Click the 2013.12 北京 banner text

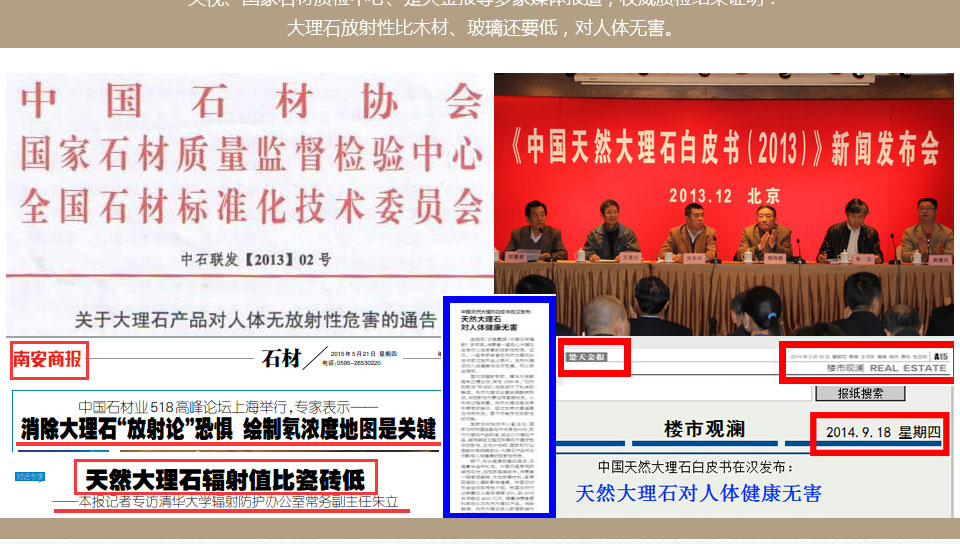[x=724, y=196]
